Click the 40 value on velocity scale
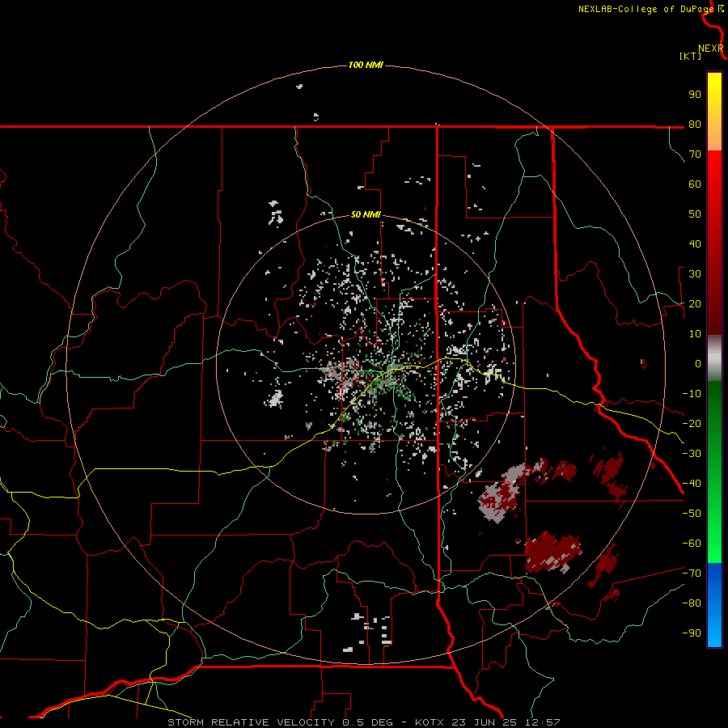 pos(695,244)
